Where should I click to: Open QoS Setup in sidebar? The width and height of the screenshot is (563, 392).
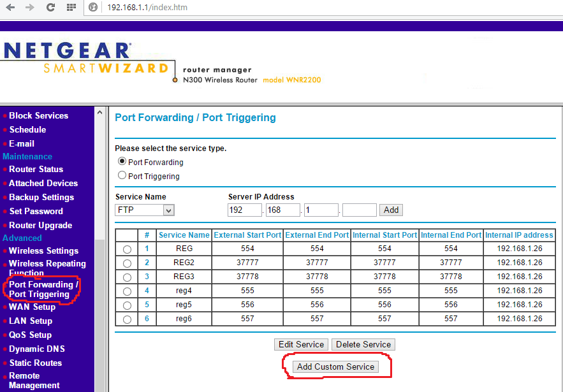30,335
